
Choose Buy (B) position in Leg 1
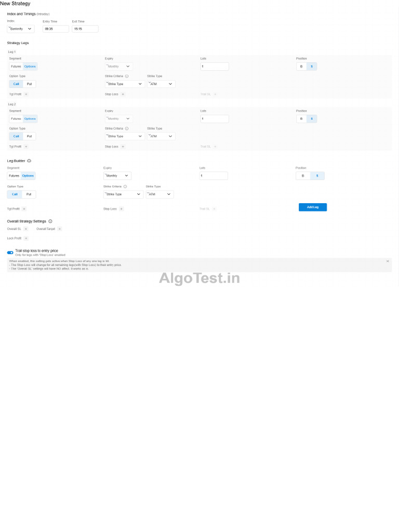(301, 66)
